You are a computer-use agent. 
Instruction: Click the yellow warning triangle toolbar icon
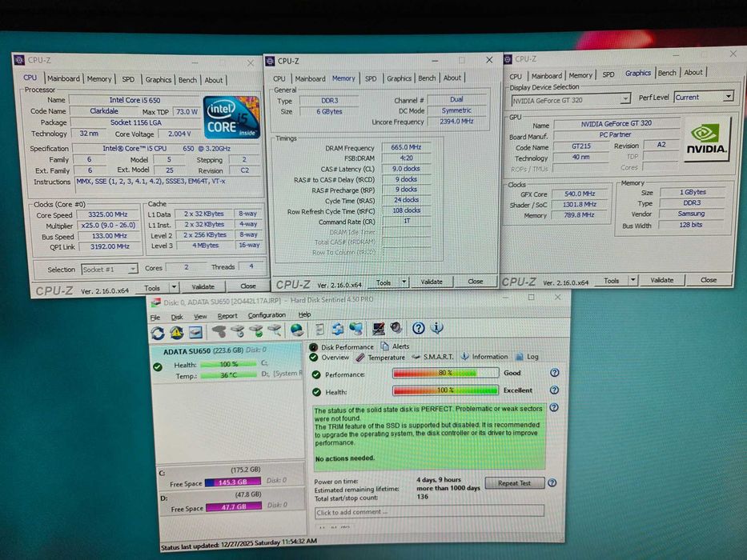click(177, 332)
